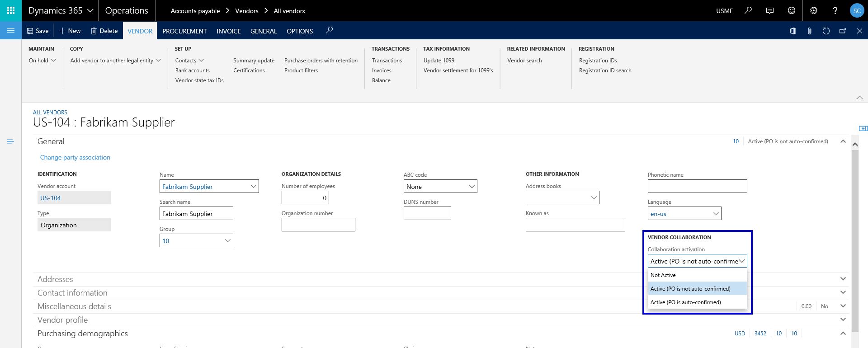Open in Office icon on action bar
The height and width of the screenshot is (348, 868).
(x=793, y=31)
